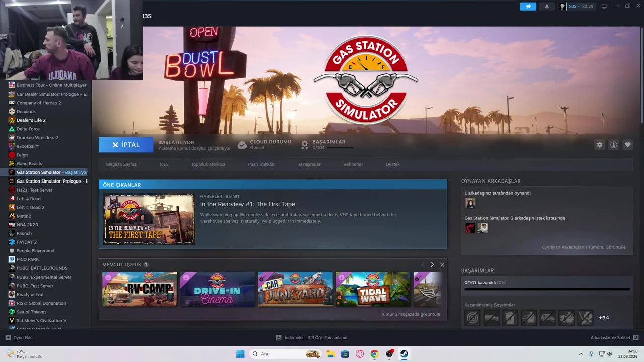Open 'In the Rearview #1: The First Tape' headline
Screen dimensions: 644x362
(248, 204)
